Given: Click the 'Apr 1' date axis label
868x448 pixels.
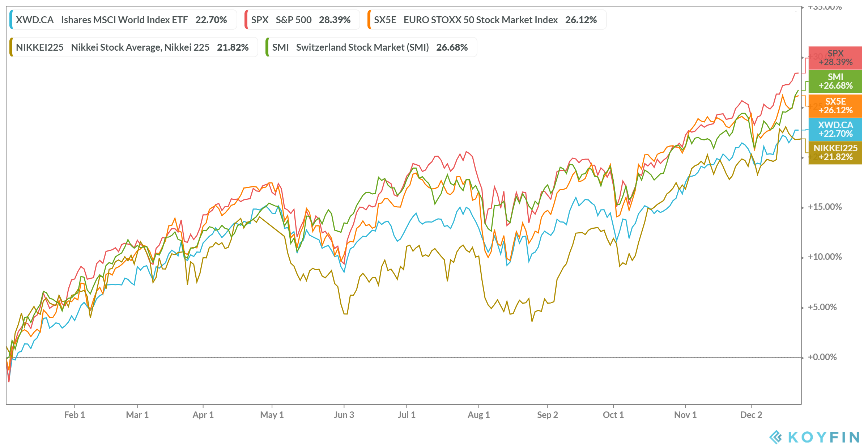Looking at the screenshot, I should (203, 415).
